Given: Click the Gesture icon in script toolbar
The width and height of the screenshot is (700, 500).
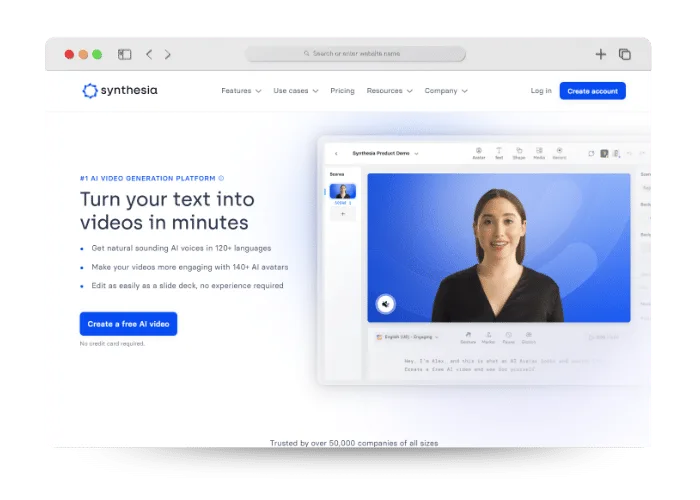Looking at the screenshot, I should (468, 338).
